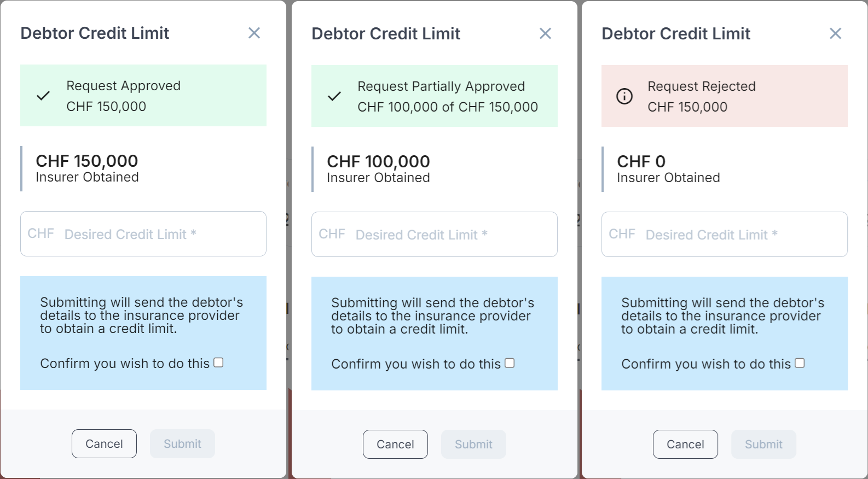Click Cancel in the Request Rejected dialog
The height and width of the screenshot is (479, 868).
pos(685,444)
